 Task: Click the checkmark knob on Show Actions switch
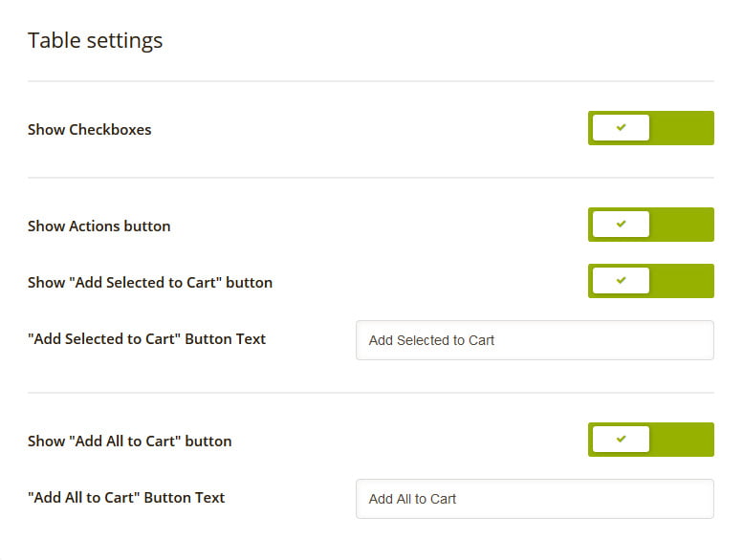[x=621, y=225]
